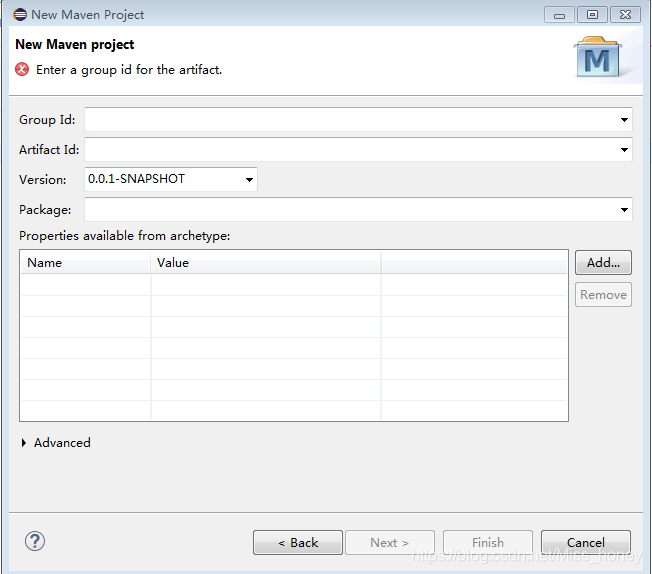The height and width of the screenshot is (574, 652).
Task: Click the 'Enter a group id for the artifact.' message
Action: coord(129,70)
